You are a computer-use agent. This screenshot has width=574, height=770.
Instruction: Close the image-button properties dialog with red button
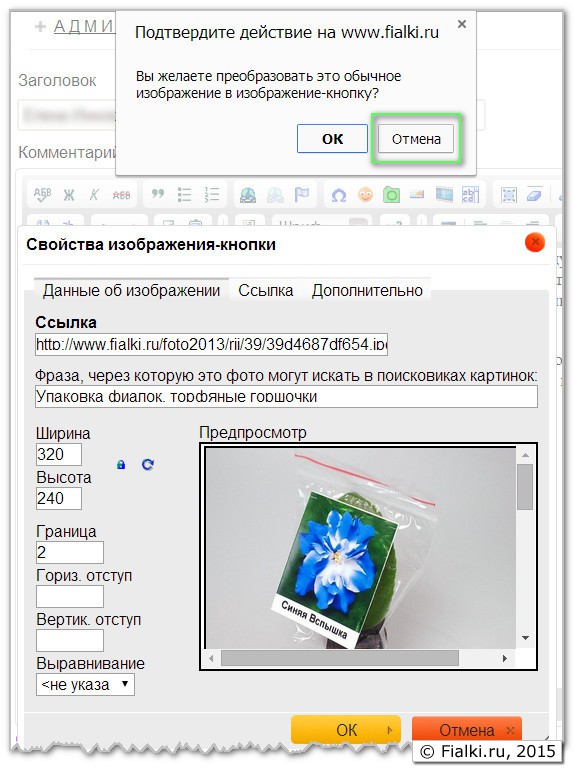[x=535, y=242]
